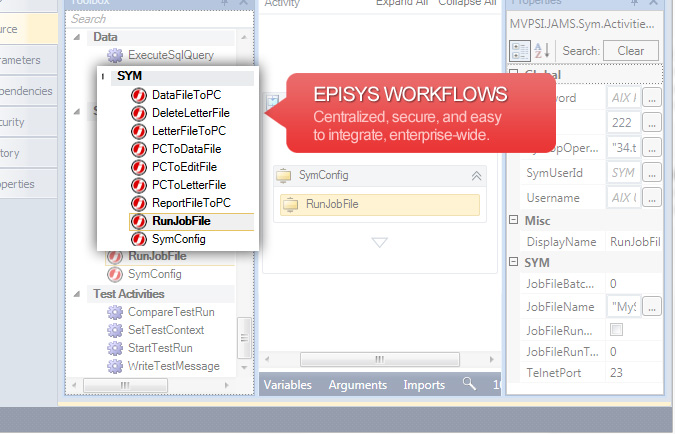This screenshot has width=675, height=434.
Task: Click the faded SymConfig icon in toolbox list
Action: pos(115,274)
